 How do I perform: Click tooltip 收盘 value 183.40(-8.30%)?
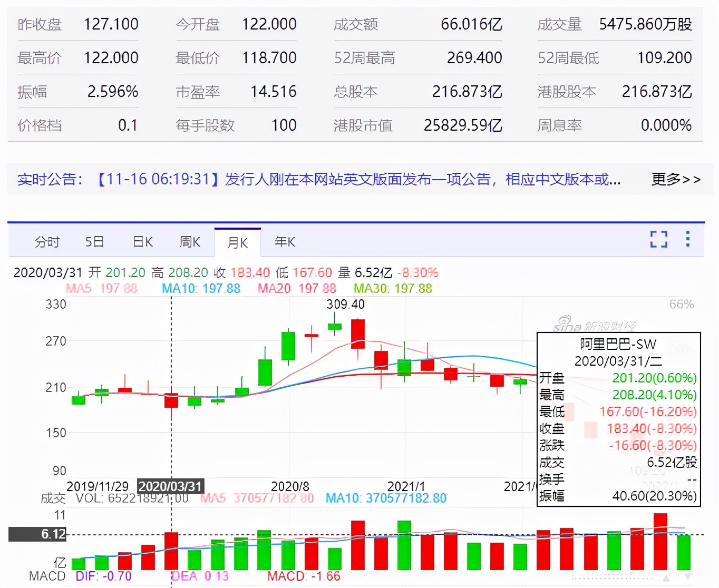pyautogui.click(x=652, y=428)
